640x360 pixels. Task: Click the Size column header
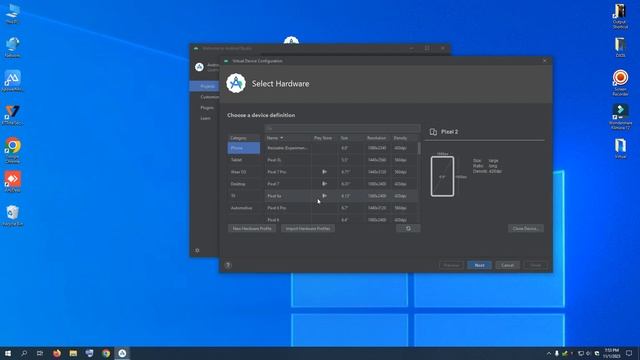tap(350, 138)
